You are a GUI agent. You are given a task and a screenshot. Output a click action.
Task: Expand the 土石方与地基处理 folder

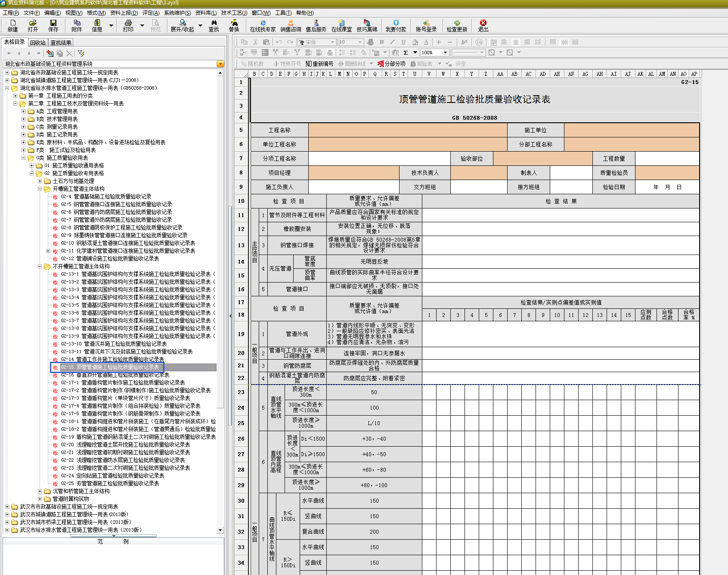point(40,181)
